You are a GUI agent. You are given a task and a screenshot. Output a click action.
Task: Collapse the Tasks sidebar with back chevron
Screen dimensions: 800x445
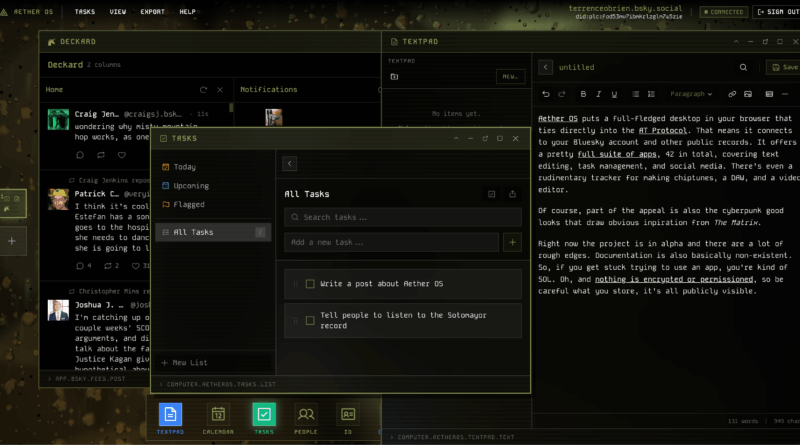(290, 163)
